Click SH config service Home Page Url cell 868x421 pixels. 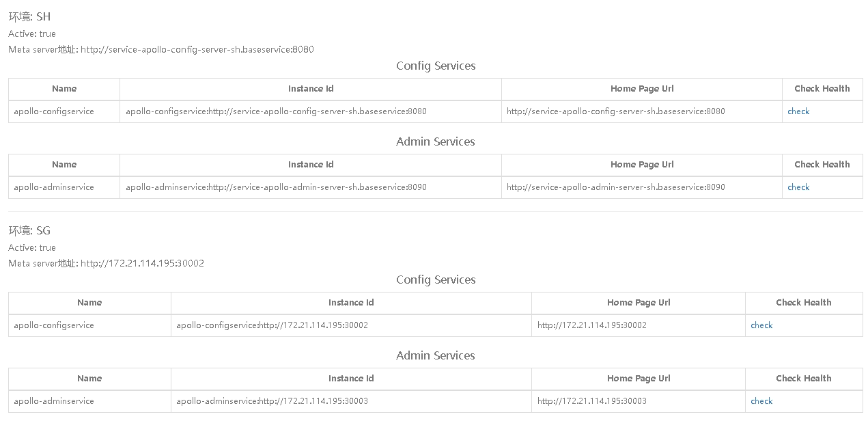642,111
